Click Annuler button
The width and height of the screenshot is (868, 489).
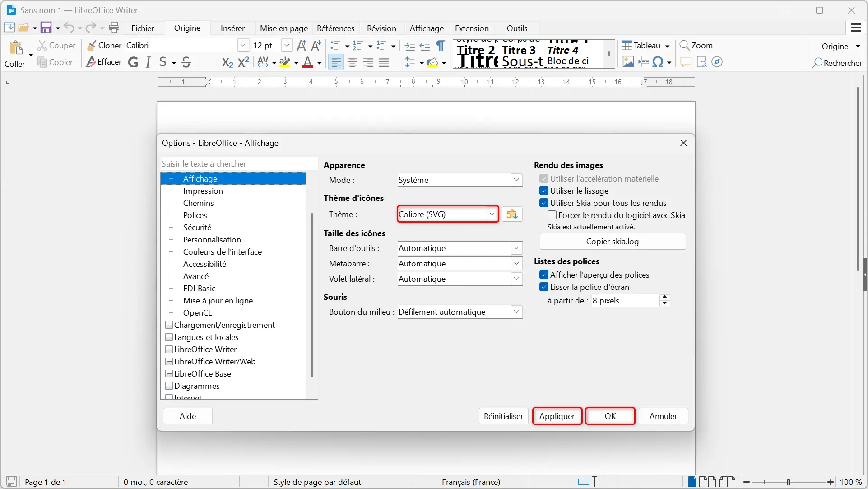[x=663, y=416]
